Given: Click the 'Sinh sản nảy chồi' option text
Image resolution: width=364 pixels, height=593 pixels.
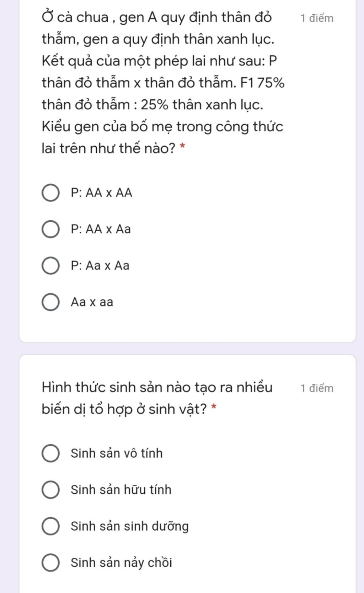Looking at the screenshot, I should coord(121,563).
